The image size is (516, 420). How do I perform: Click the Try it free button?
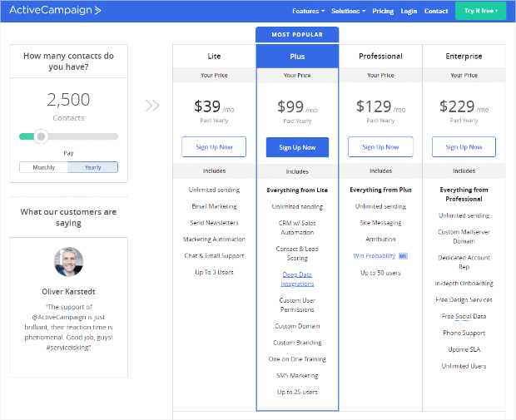pyautogui.click(x=480, y=11)
